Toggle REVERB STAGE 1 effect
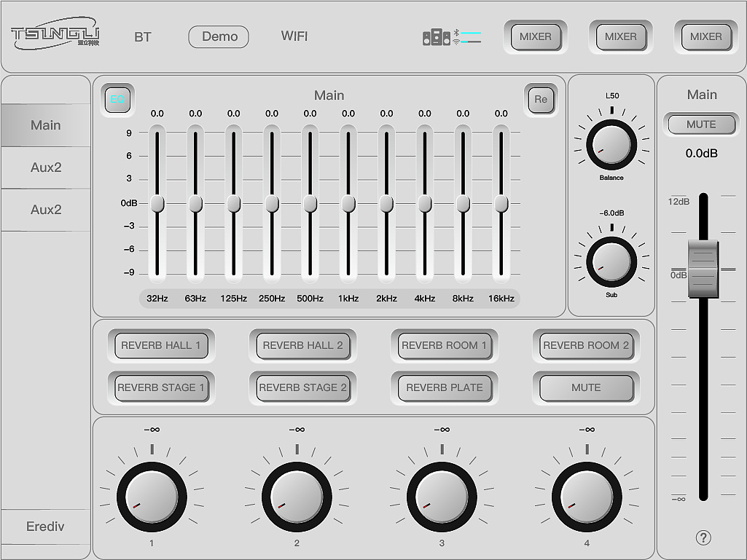 161,387
